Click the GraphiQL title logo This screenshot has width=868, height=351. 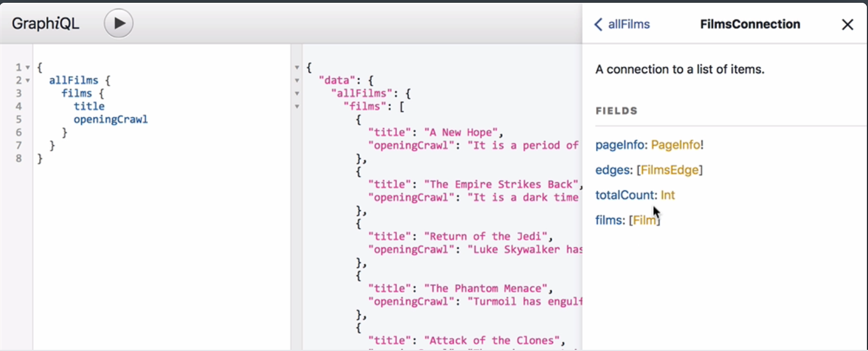(46, 24)
